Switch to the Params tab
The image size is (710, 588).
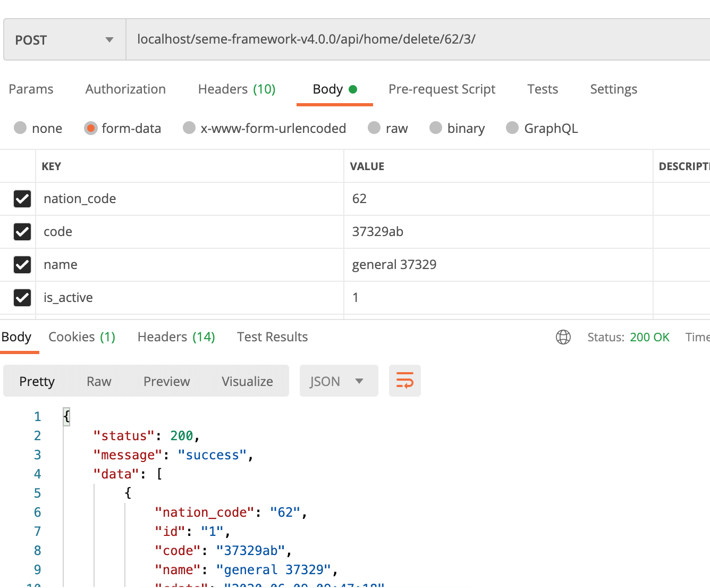(x=31, y=89)
